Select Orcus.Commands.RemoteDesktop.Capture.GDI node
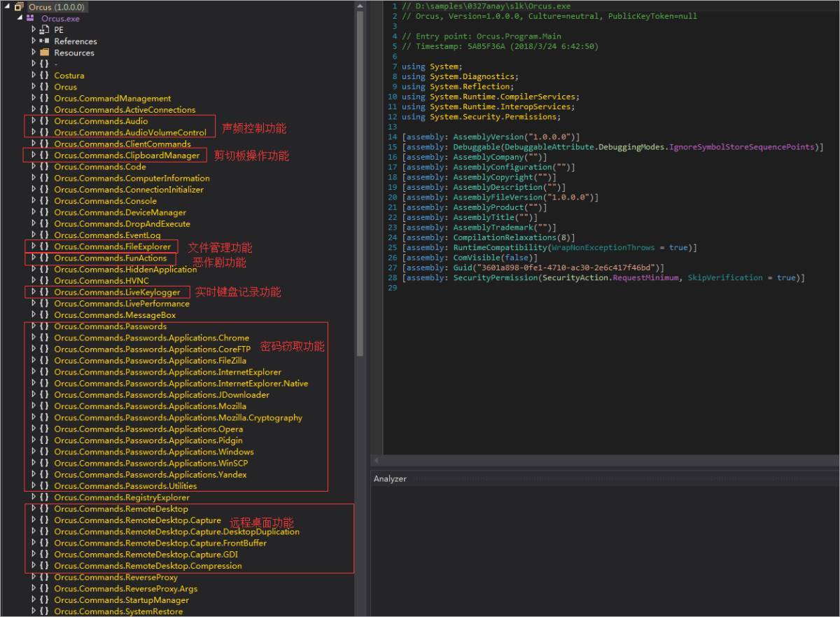The width and height of the screenshot is (840, 617). (146, 555)
